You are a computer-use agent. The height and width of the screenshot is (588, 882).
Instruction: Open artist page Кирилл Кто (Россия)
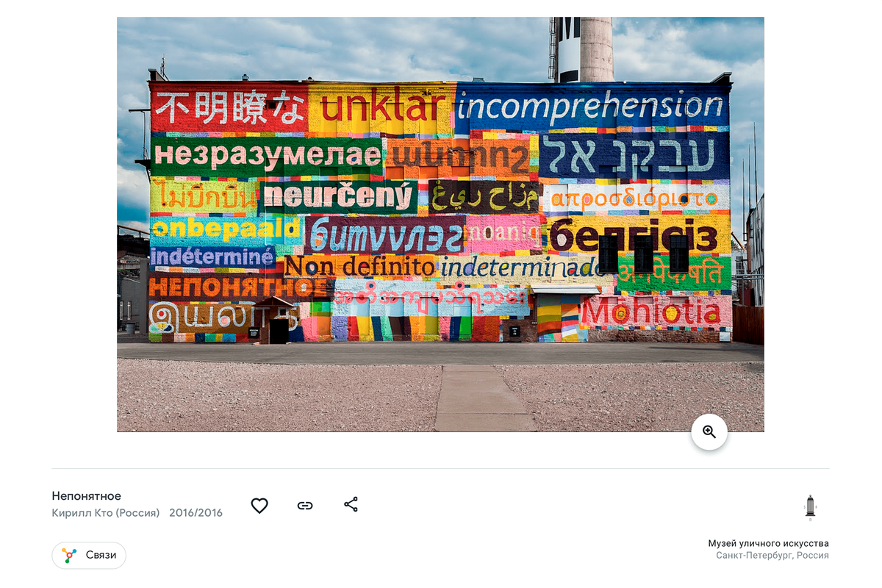coord(106,513)
